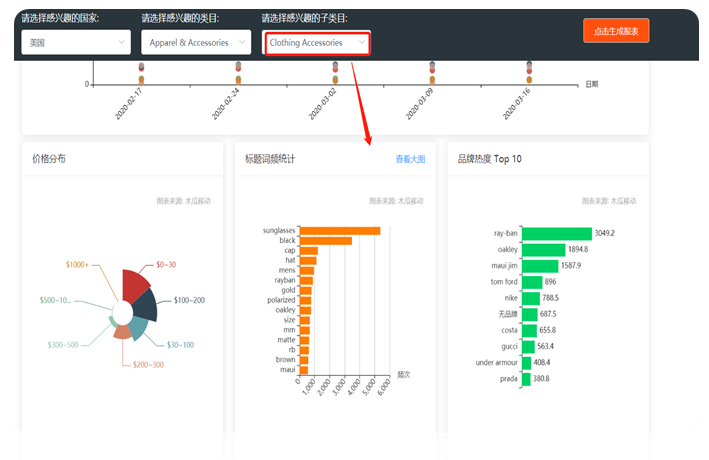Expand the Apparel & Accessories category dropdown

point(195,42)
